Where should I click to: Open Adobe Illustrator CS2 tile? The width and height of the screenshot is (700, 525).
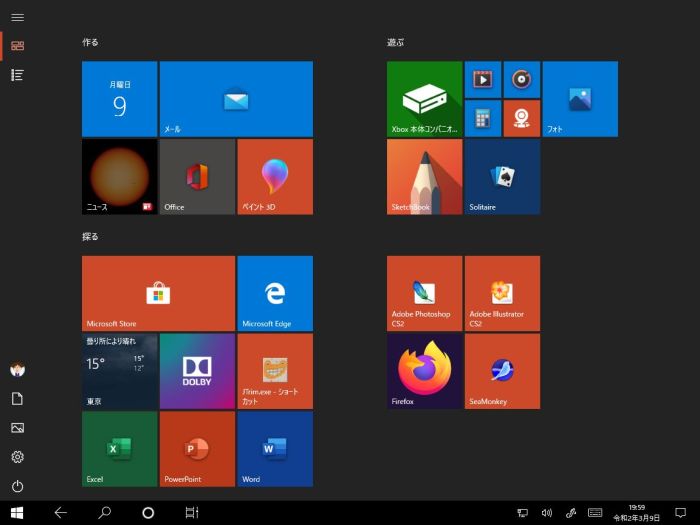click(x=502, y=293)
